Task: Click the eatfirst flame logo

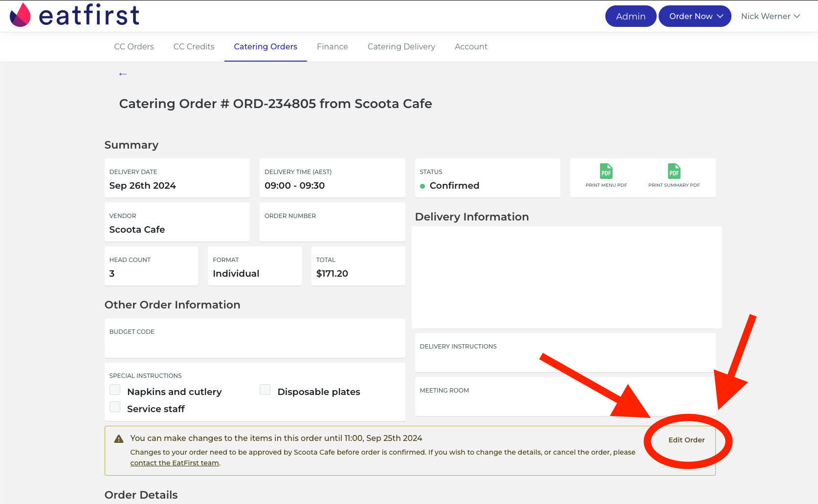Action: pyautogui.click(x=20, y=15)
